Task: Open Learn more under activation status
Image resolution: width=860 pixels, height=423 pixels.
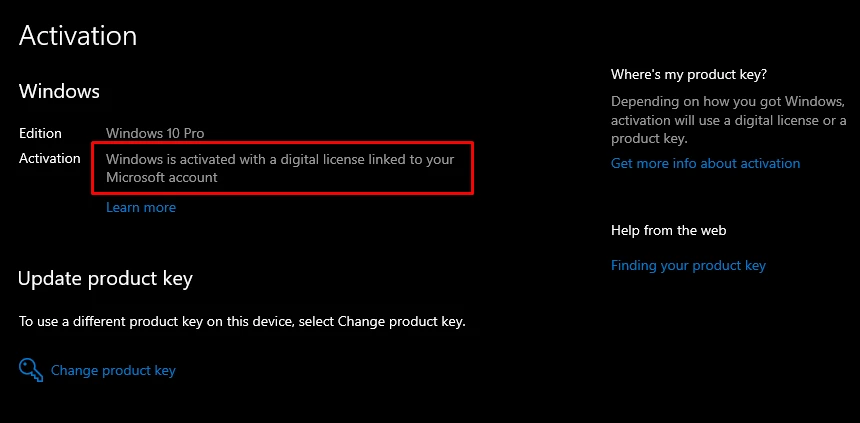Action: tap(141, 207)
